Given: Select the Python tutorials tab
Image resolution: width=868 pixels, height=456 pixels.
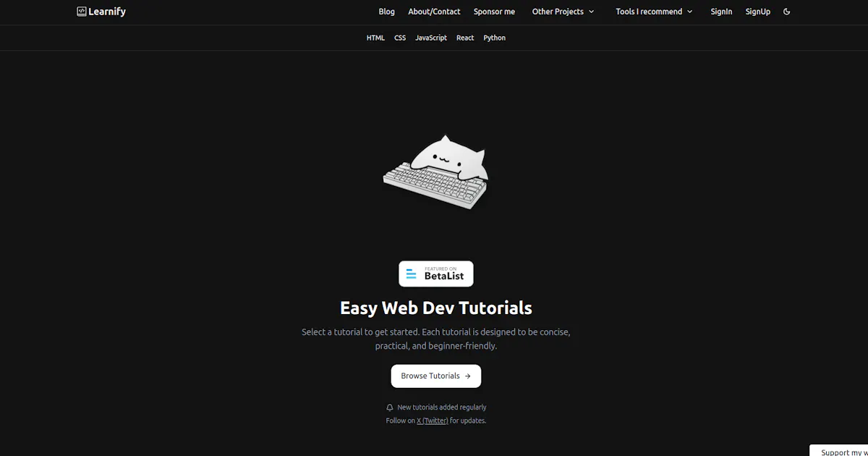Looking at the screenshot, I should (x=495, y=38).
